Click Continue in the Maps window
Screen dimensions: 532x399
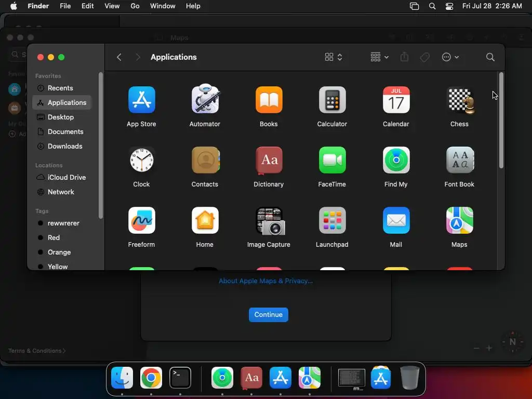pos(269,315)
